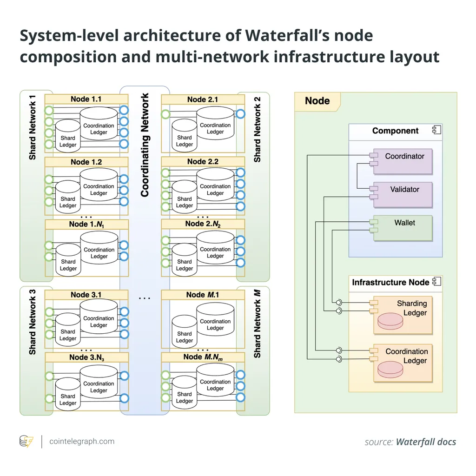Click the Shard Network M label
The image size is (476, 476).
point(257,324)
